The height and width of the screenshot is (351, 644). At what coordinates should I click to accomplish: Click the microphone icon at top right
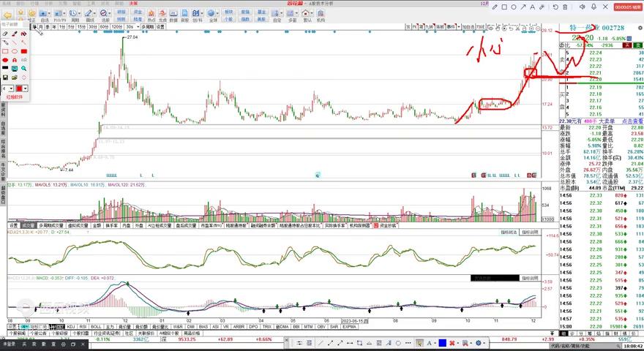[594, 7]
